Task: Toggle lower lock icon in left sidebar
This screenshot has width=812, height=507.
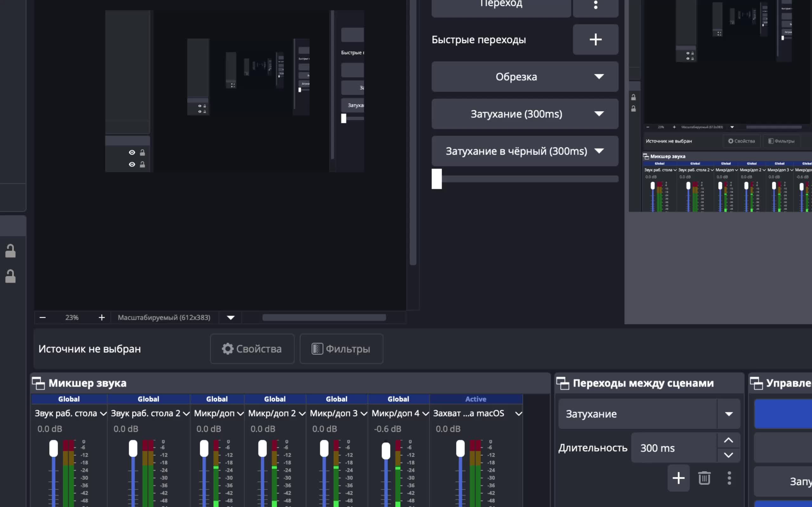Action: 10,276
